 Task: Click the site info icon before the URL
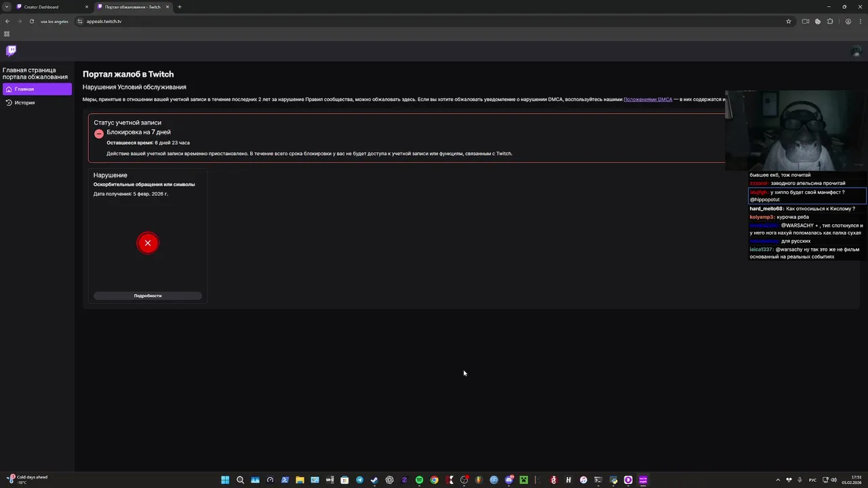[x=80, y=21]
